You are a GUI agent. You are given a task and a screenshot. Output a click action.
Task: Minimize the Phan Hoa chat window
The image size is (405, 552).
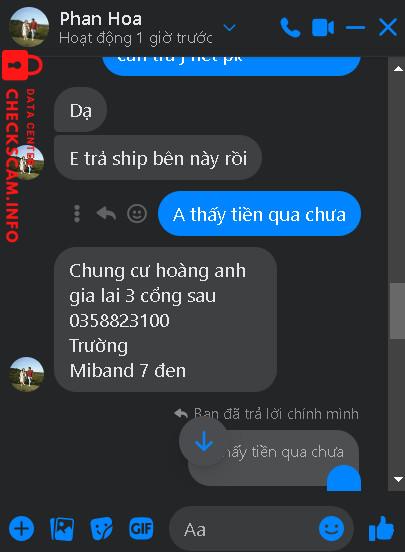point(355,27)
